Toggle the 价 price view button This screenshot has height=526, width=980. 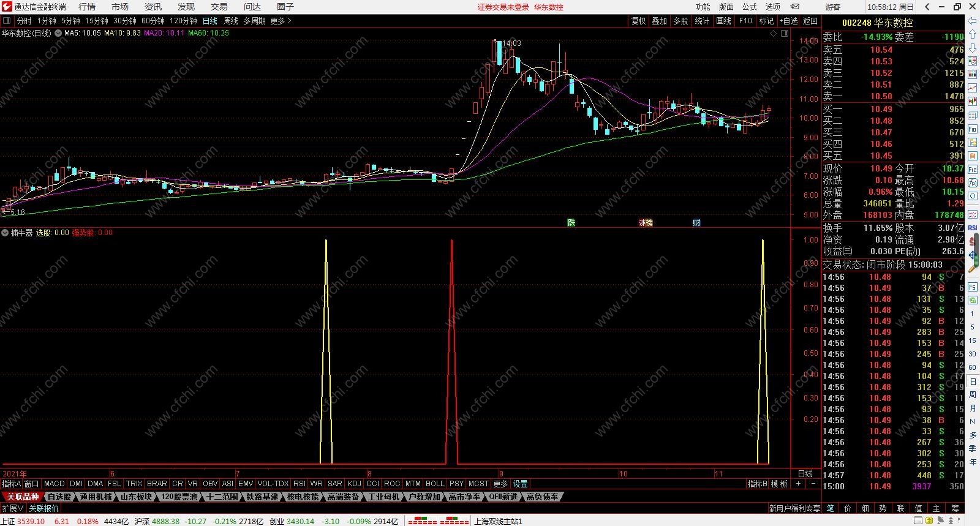[848, 508]
